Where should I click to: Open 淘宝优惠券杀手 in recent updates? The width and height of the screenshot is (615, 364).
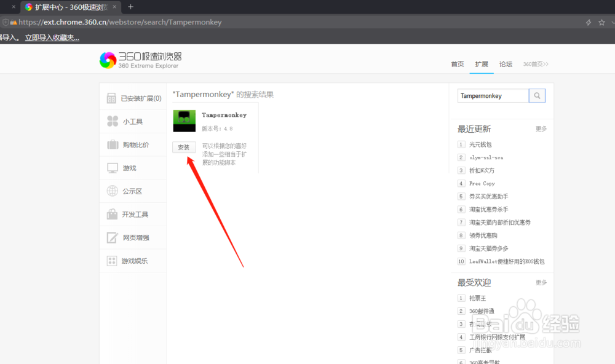pos(489,209)
